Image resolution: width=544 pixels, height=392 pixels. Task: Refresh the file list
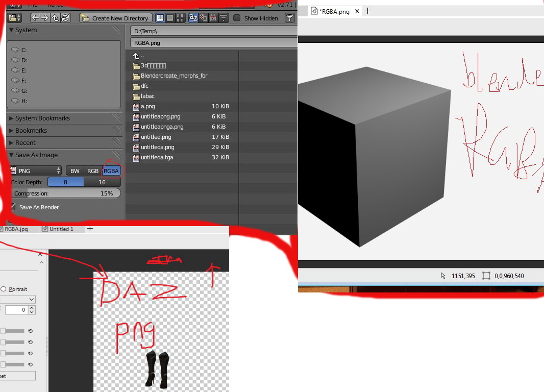tap(65, 18)
